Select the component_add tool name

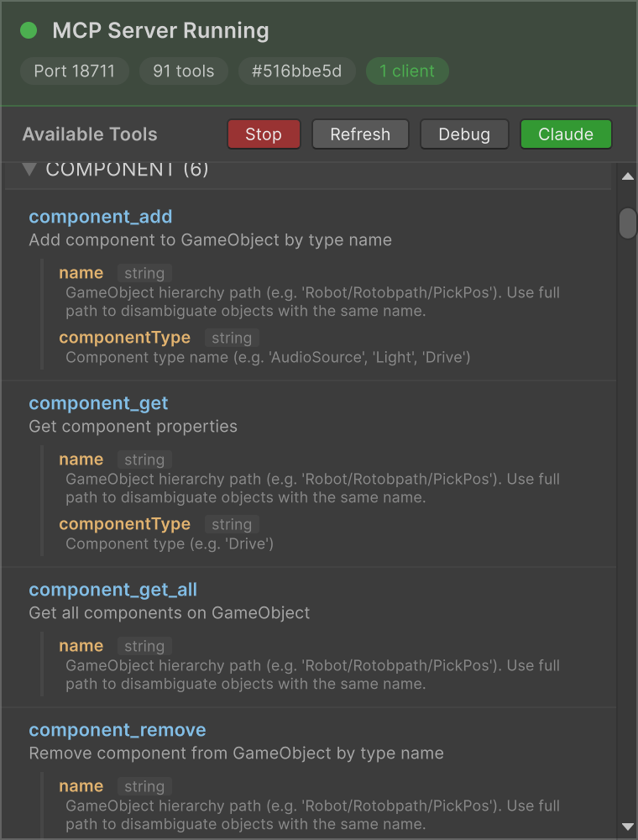pyautogui.click(x=101, y=217)
